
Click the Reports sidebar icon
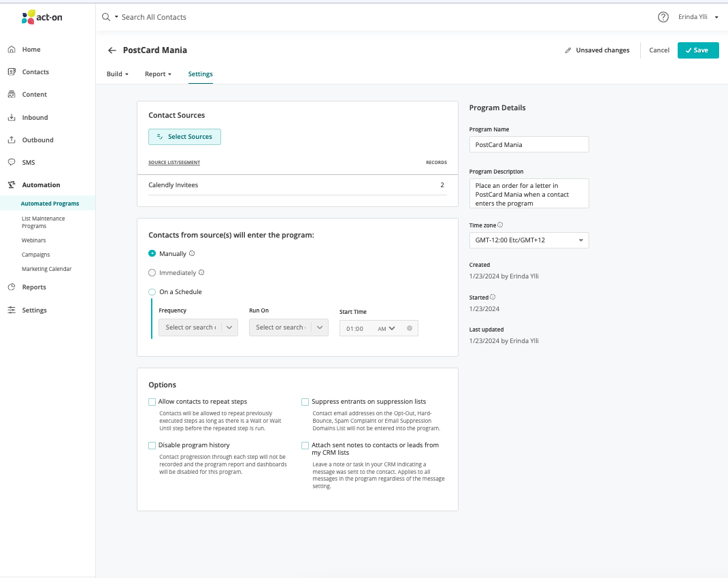pyautogui.click(x=12, y=287)
